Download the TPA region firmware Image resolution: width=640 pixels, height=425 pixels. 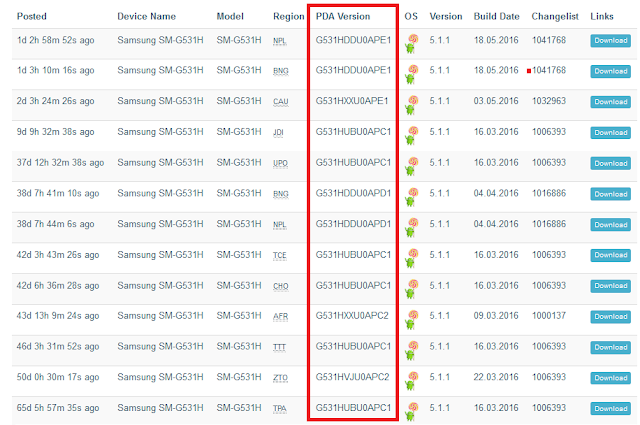[x=610, y=409]
